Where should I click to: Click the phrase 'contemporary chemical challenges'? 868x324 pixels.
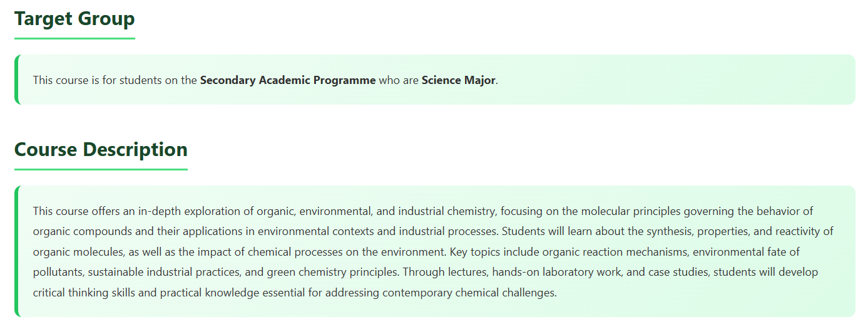[469, 293]
